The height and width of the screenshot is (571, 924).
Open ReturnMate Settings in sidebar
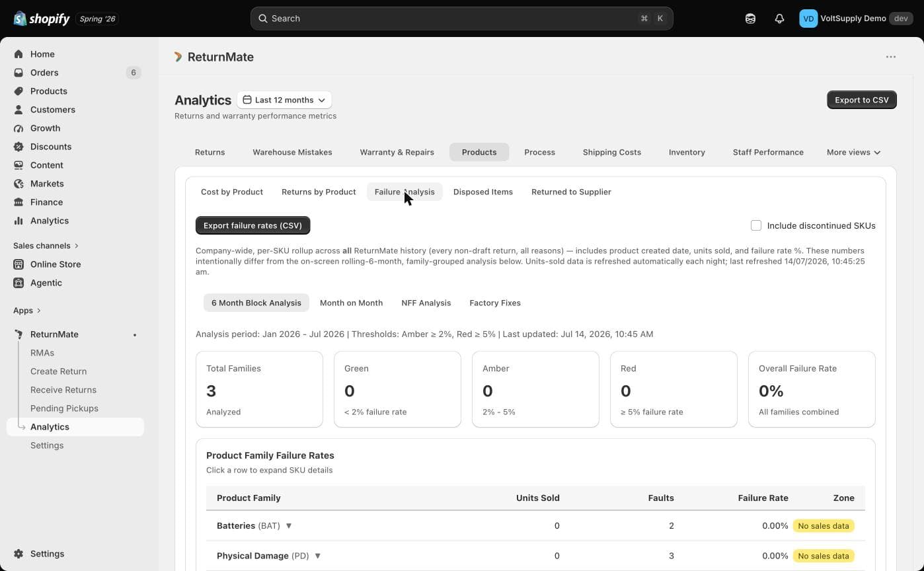pyautogui.click(x=47, y=445)
